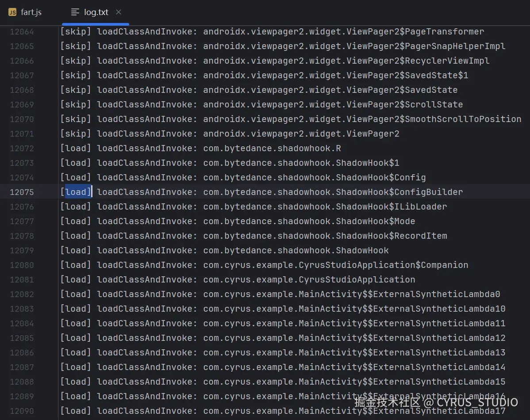Click the text file icon beside log.txt
The image size is (530, 420).
coord(73,12)
